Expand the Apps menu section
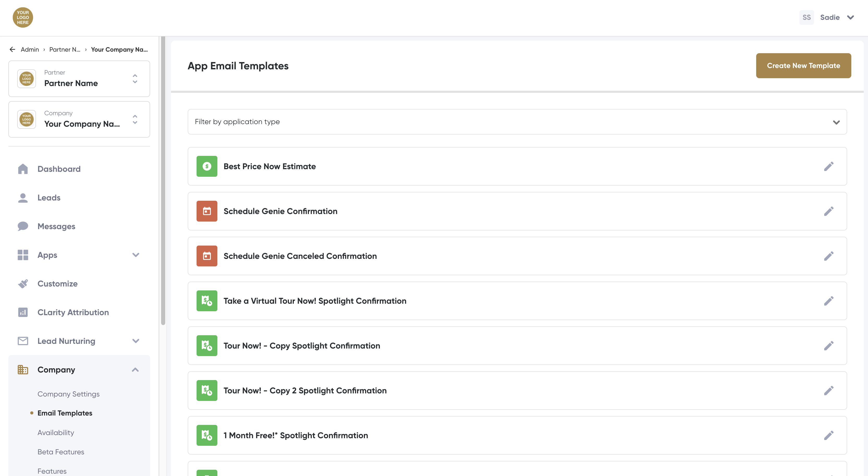This screenshot has width=868, height=476. pyautogui.click(x=136, y=255)
